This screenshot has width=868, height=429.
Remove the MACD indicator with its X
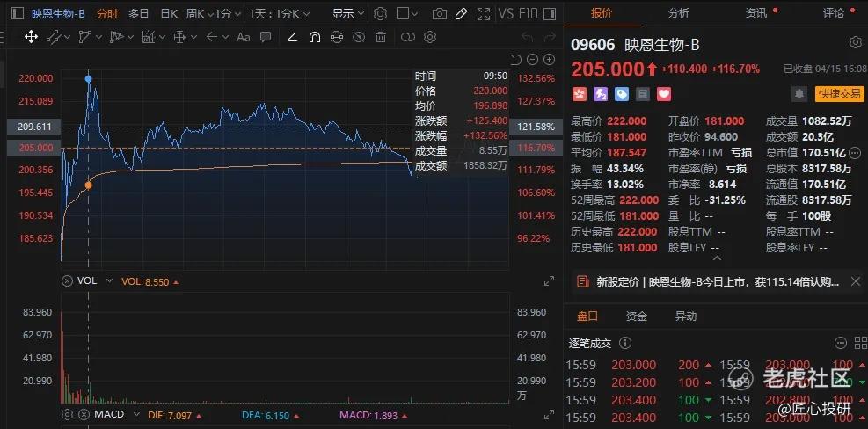tap(84, 415)
